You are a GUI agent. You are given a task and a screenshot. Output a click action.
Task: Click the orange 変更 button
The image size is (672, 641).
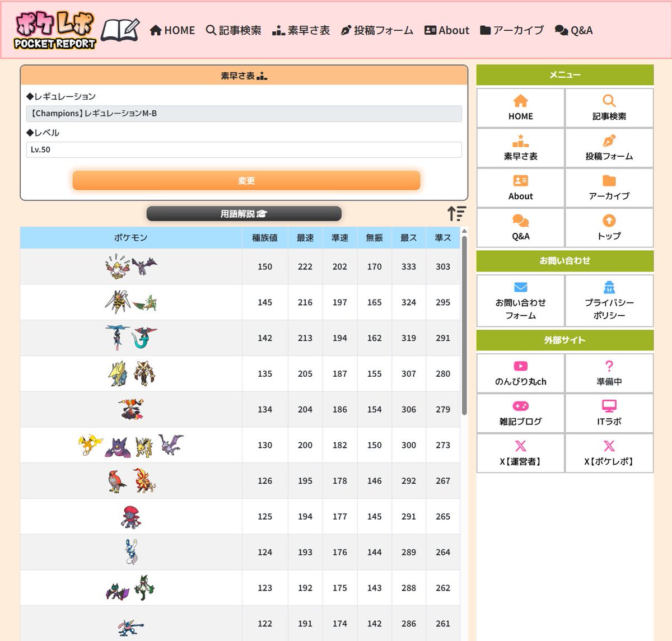[x=246, y=180]
